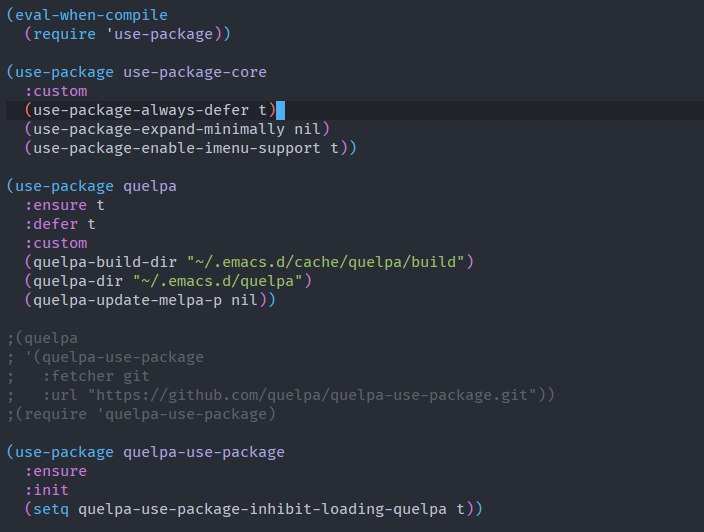
Task: Click the blue cursor block after 'defer t)'
Action: [280, 110]
